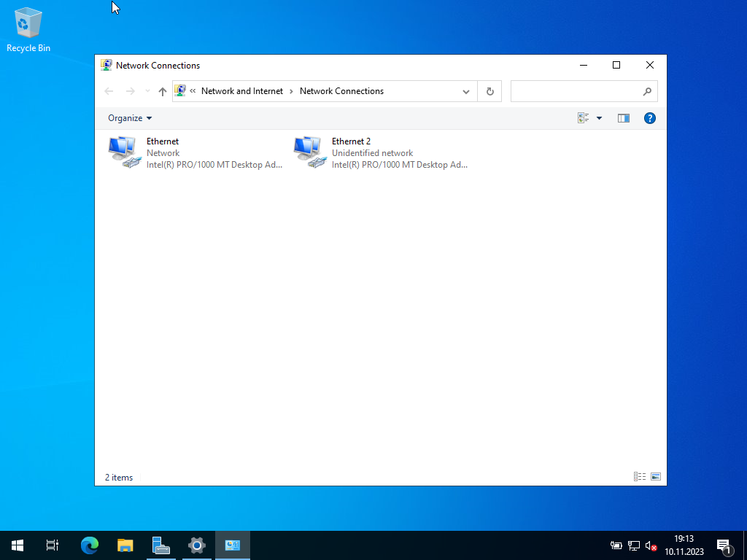Click the Back navigation arrow

pyautogui.click(x=109, y=91)
